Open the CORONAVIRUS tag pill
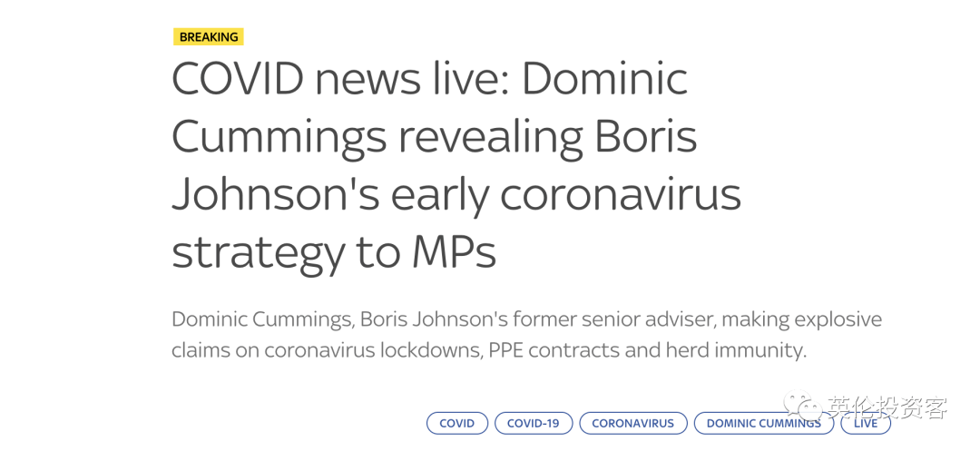 633,423
